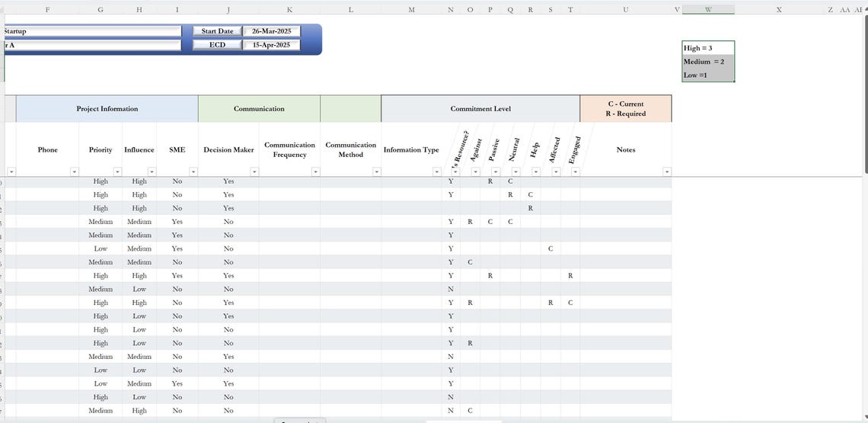This screenshot has width=868, height=423.
Task: Select the R cell in Neutral column
Action: [x=510, y=194]
